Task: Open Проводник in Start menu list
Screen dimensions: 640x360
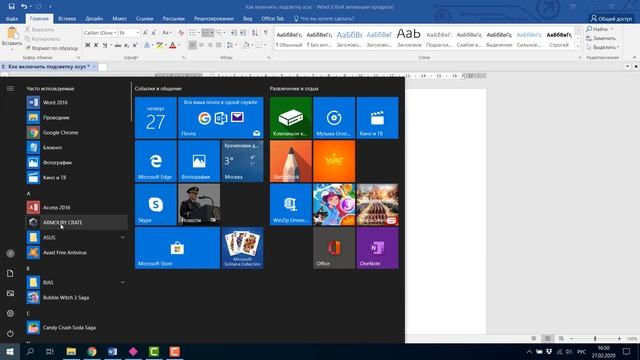Action: 77,118
